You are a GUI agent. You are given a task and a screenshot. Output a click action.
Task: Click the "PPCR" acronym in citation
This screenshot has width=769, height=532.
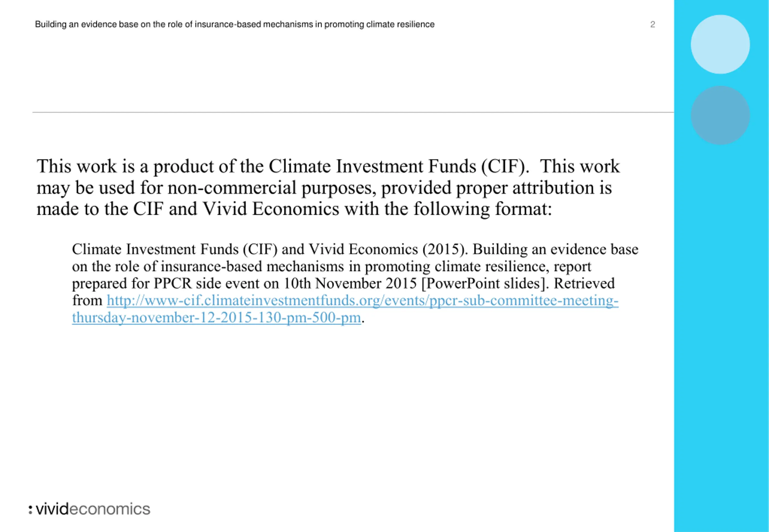[x=172, y=283]
